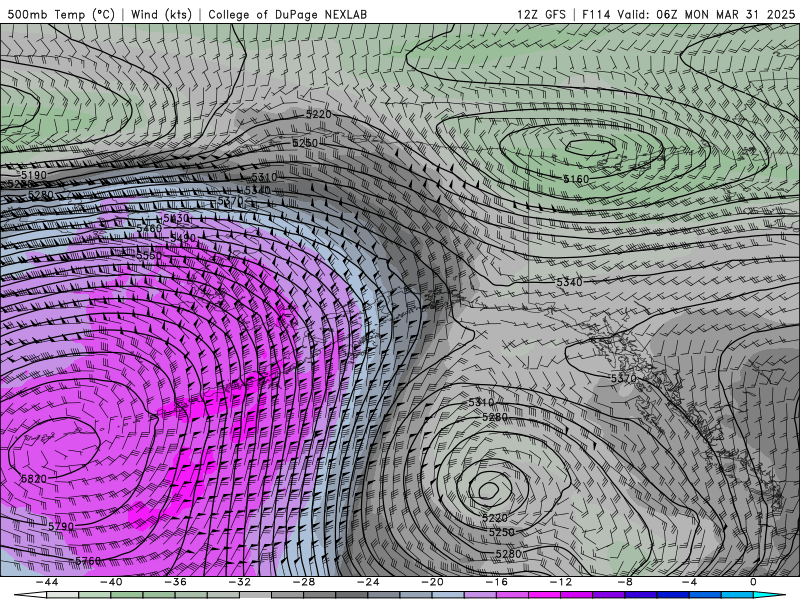Click the -16 color bar label
This screenshot has width=800, height=600.
pyautogui.click(x=497, y=582)
